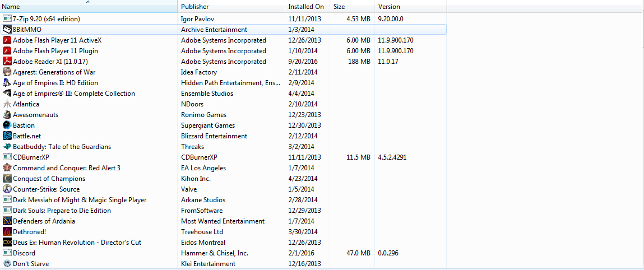Select the Counter-Strike: Source entry name
The width and height of the screenshot is (644, 270).
pyautogui.click(x=47, y=189)
